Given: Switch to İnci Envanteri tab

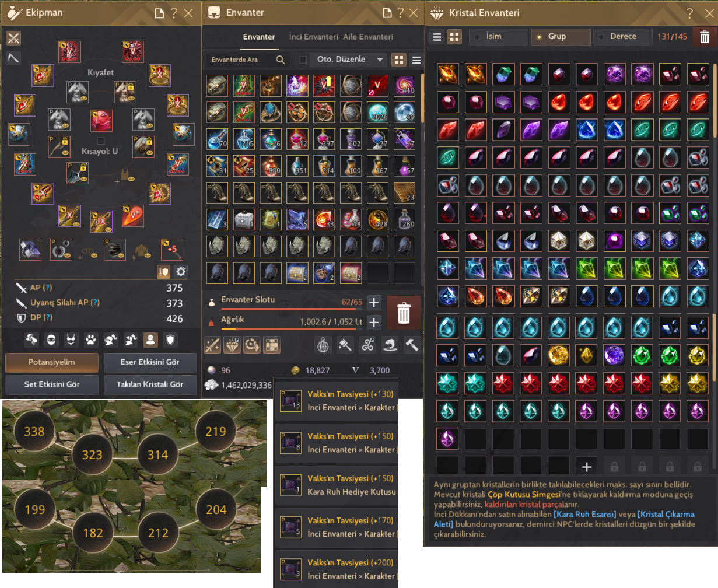Looking at the screenshot, I should tap(313, 37).
